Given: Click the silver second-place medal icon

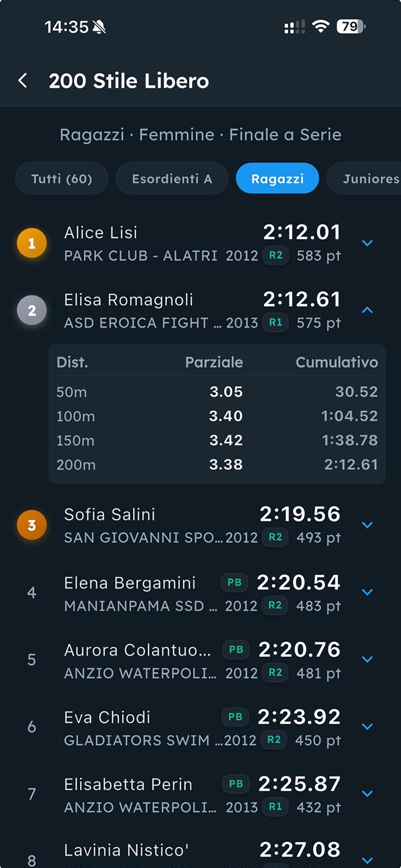Looking at the screenshot, I should tap(32, 310).
